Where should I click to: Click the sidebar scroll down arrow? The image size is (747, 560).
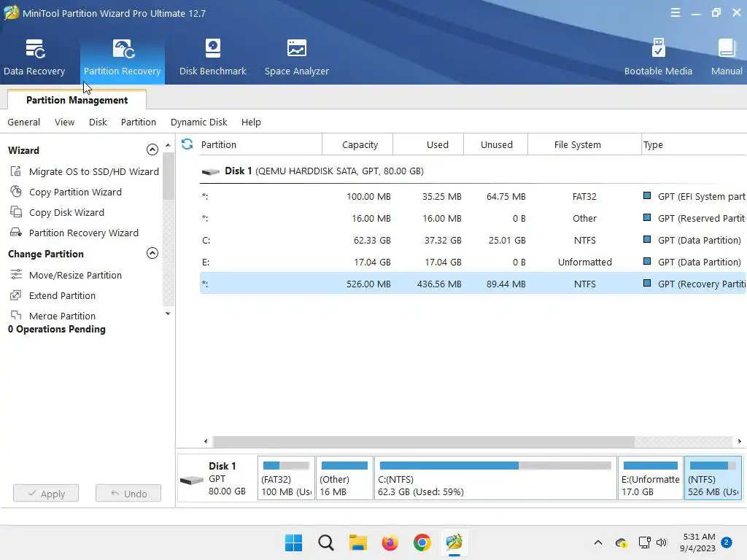click(168, 314)
